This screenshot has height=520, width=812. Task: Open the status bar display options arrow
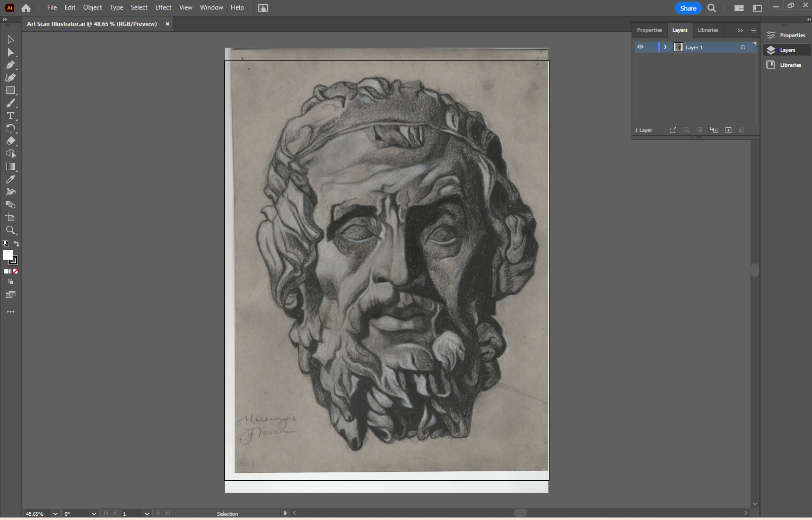pyautogui.click(x=285, y=513)
